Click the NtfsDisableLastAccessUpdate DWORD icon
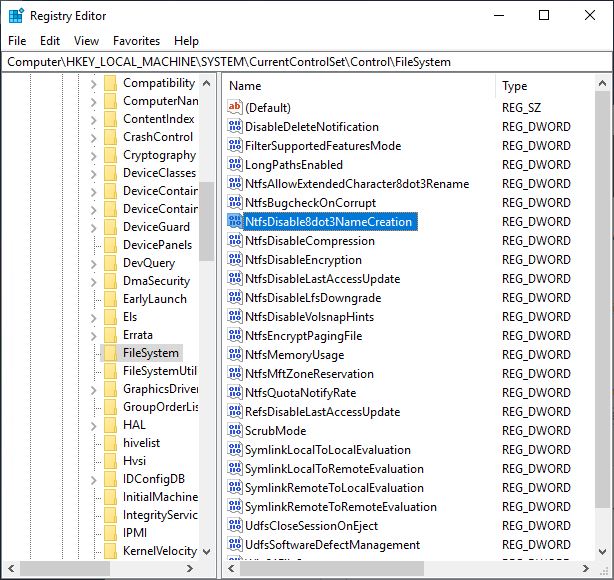614x580 pixels. pyautogui.click(x=235, y=278)
